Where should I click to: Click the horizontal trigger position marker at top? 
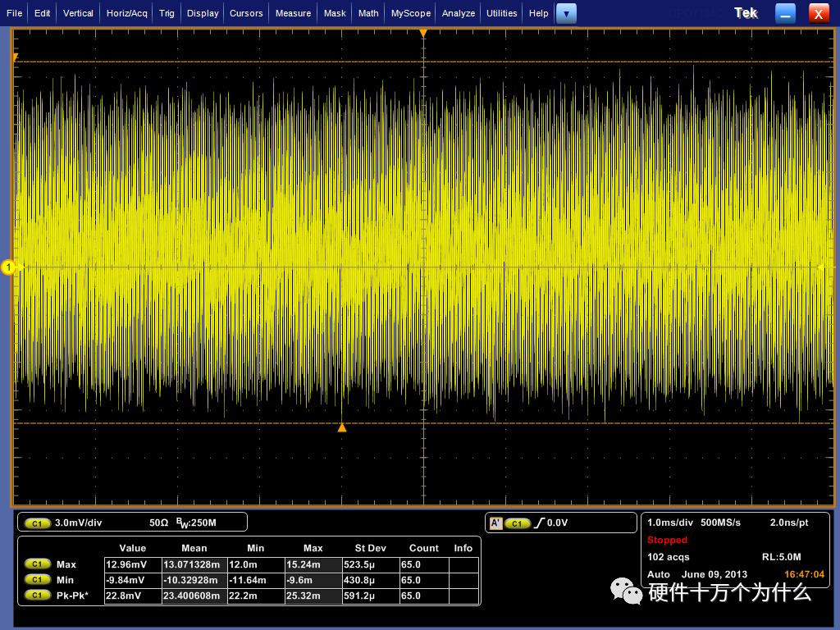click(423, 34)
